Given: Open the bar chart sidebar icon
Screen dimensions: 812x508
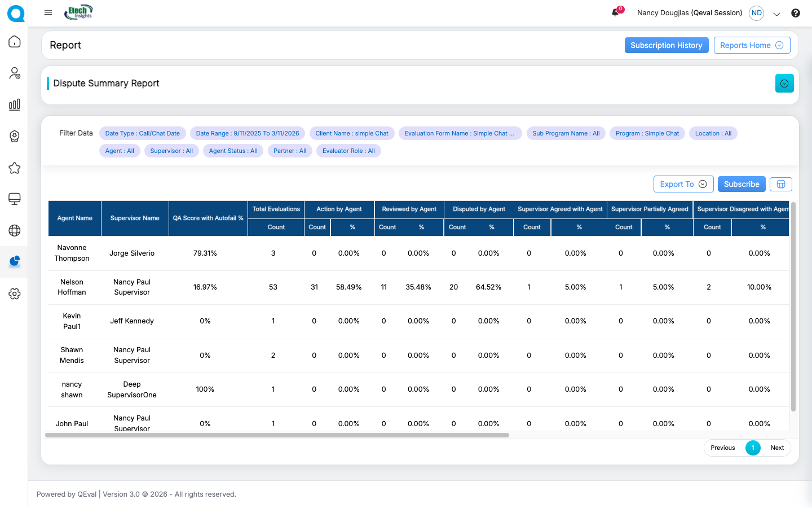Looking at the screenshot, I should click(15, 104).
